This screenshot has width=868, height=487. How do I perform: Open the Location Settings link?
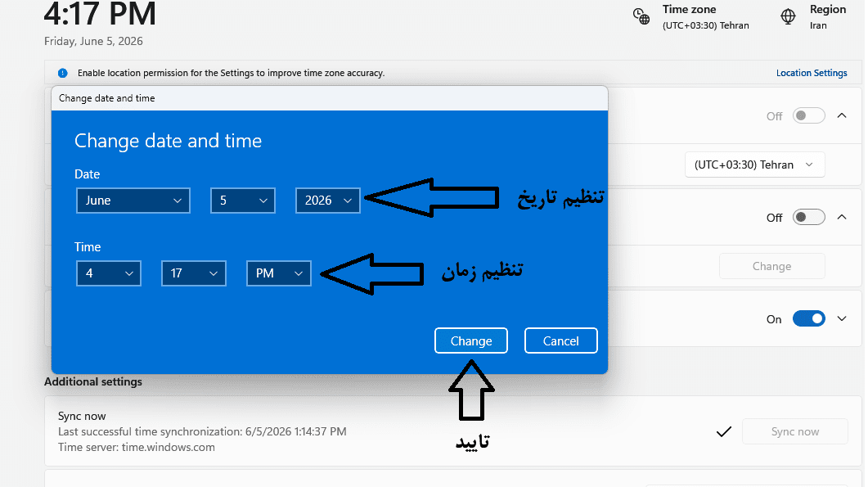pos(811,73)
